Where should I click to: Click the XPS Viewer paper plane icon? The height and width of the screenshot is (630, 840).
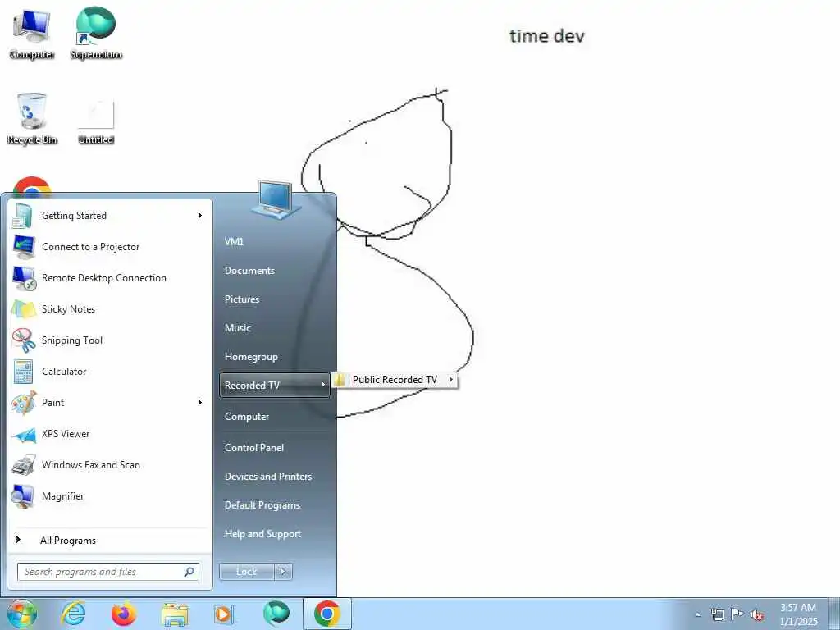[23, 434]
